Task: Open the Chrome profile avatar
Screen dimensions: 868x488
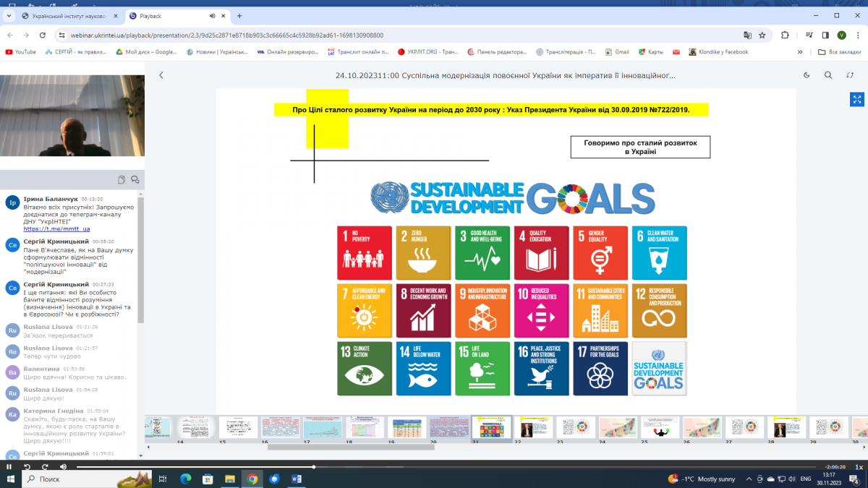Action: (842, 35)
